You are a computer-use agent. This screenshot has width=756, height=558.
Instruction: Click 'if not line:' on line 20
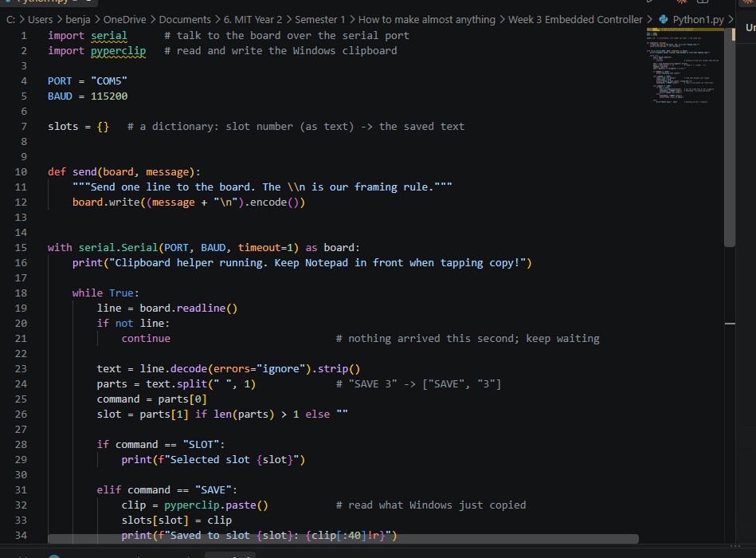(133, 323)
